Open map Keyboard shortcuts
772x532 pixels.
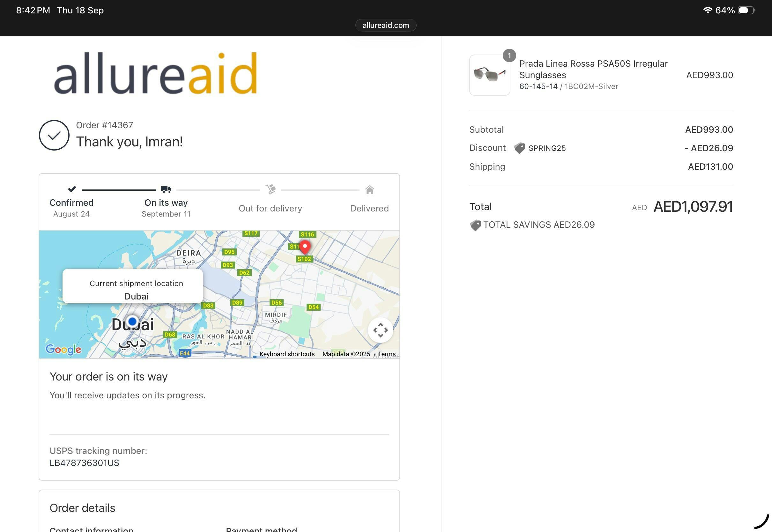point(287,354)
